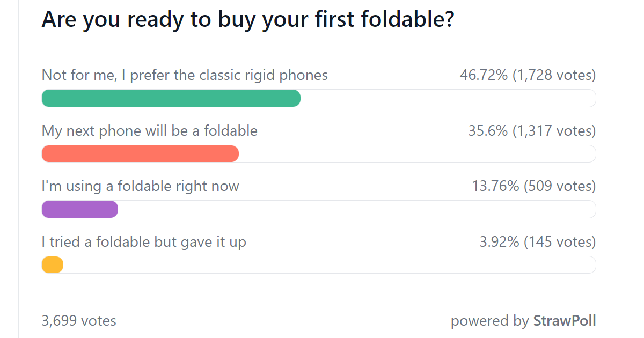Screen dimensions: 644x338
Task: Click the poll title 'Are you ready to buy your first foldable?'
Action: (x=248, y=20)
